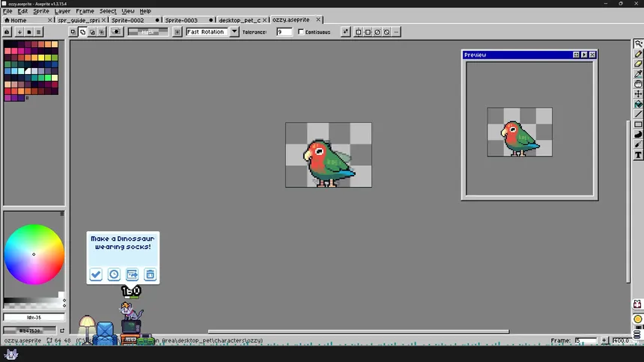Toggle the palette lock button
The width and height of the screenshot is (644, 362).
(x=7, y=32)
